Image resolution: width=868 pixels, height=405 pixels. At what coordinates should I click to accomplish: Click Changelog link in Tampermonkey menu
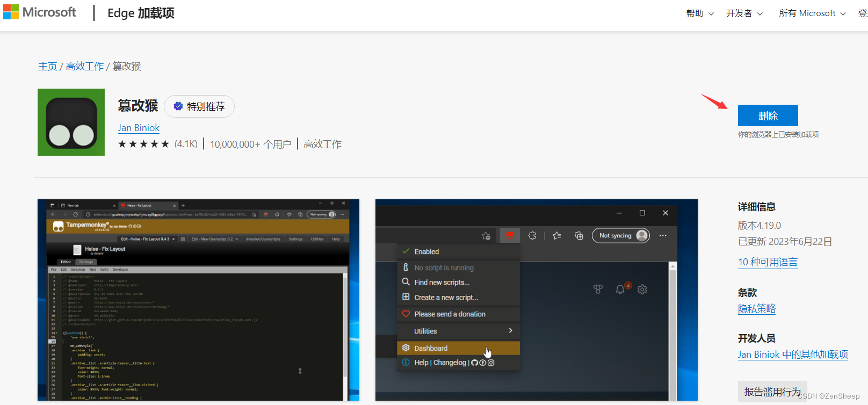pyautogui.click(x=450, y=363)
